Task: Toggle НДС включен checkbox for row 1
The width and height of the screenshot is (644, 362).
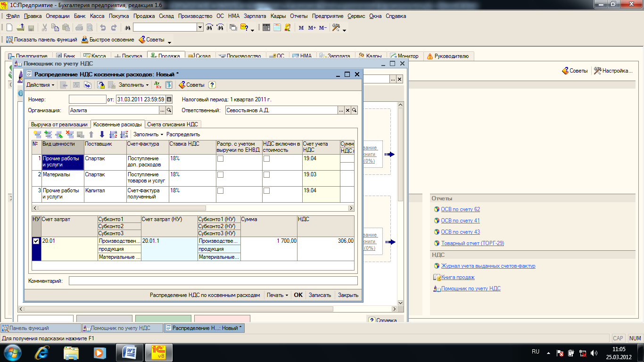Action: point(266,159)
